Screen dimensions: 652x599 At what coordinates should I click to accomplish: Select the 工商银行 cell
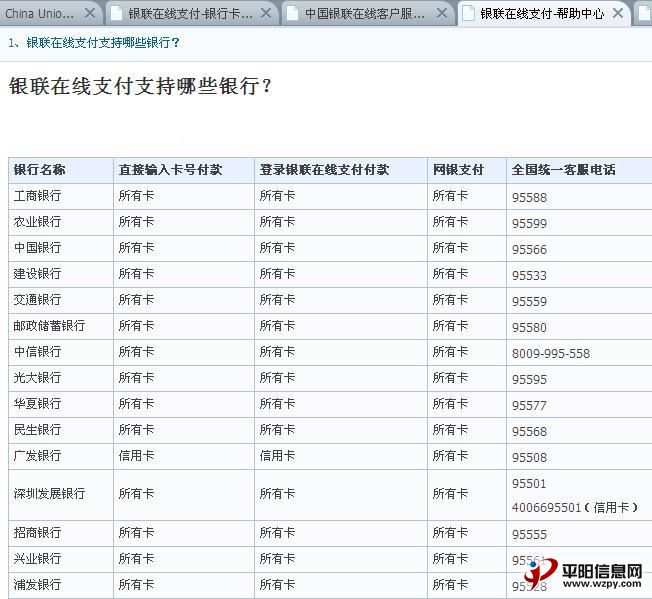(x=61, y=196)
